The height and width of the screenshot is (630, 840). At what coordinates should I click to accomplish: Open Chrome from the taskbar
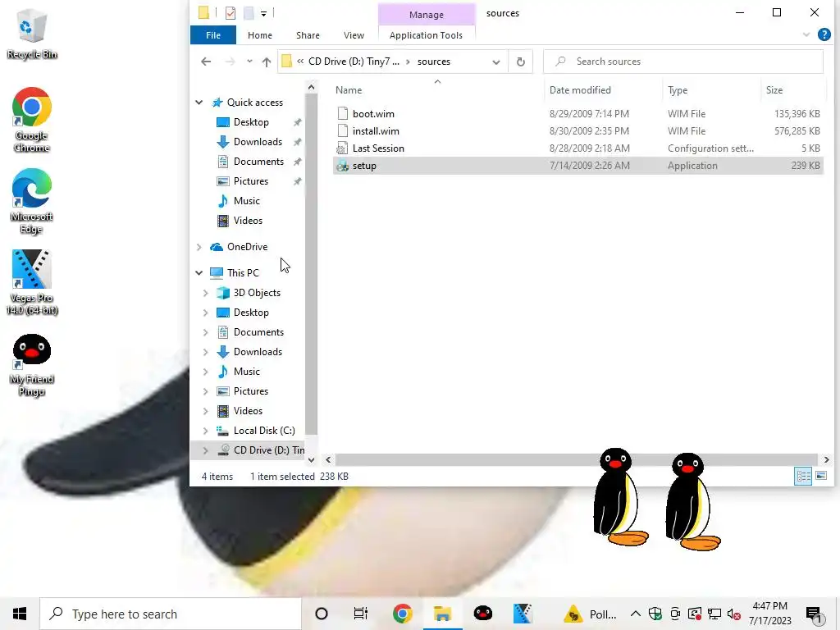click(402, 614)
